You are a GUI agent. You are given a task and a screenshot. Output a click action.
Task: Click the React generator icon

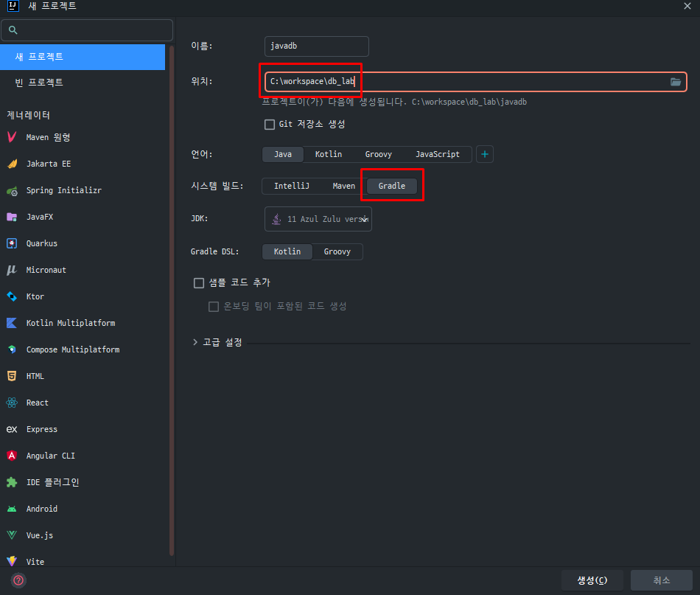(x=12, y=403)
